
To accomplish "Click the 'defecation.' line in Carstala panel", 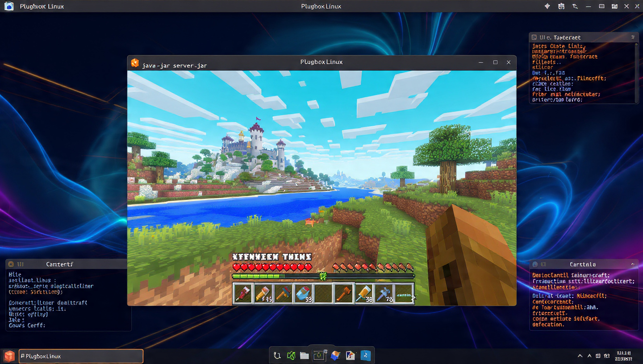I will click(548, 324).
